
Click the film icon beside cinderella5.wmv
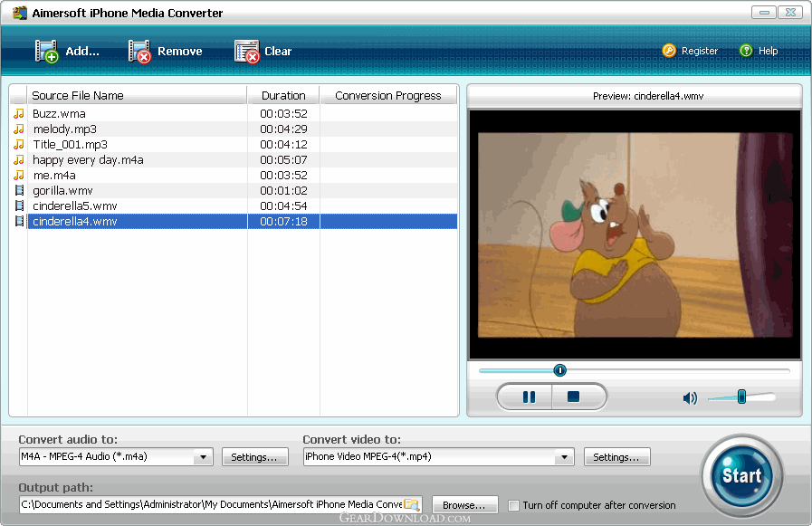pyautogui.click(x=20, y=206)
